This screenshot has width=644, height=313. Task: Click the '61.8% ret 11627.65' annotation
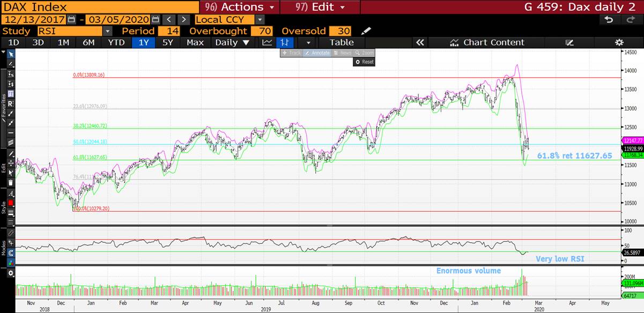[574, 155]
